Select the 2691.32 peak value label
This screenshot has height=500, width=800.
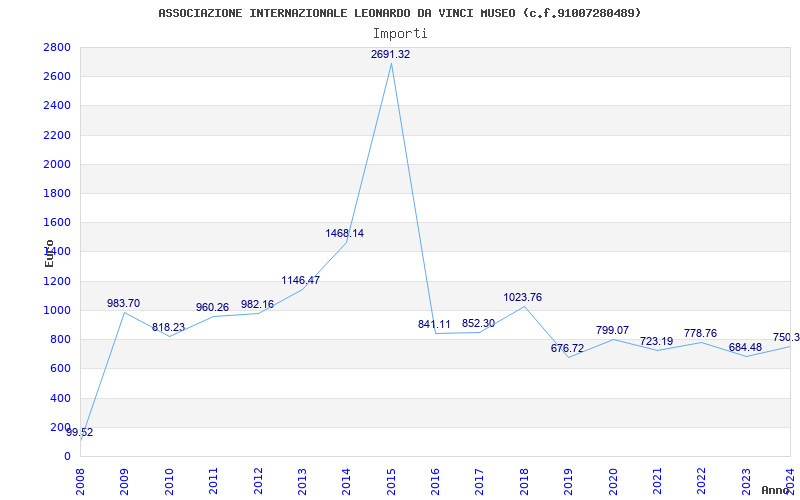click(390, 55)
